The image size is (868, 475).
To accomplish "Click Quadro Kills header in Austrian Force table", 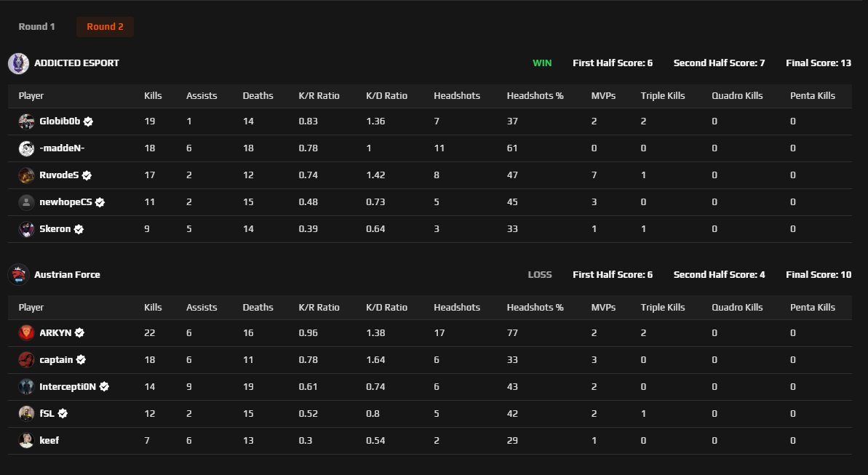I will 737,307.
